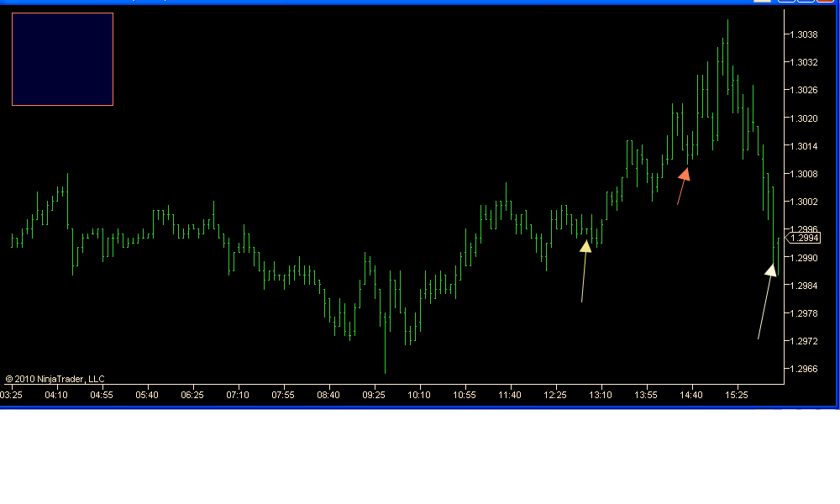This screenshot has height=504, width=840.
Task: Click the 1.2990 price axis label
Action: pyautogui.click(x=804, y=258)
